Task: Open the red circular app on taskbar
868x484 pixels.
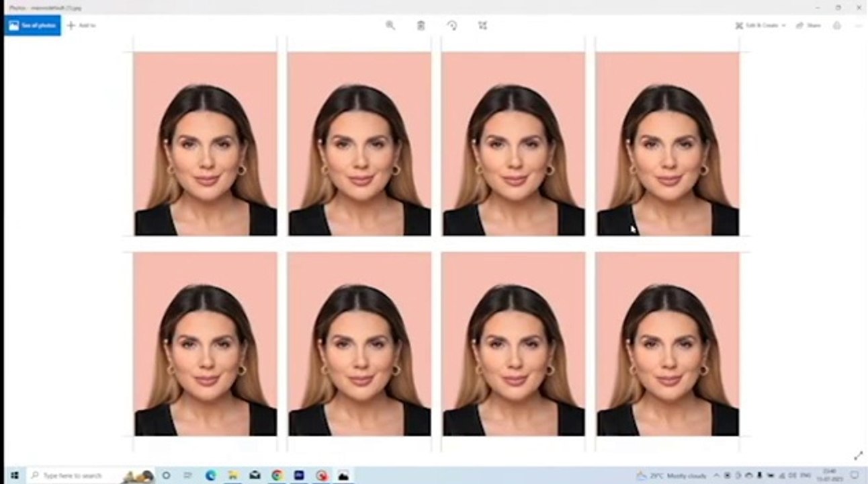Action: (x=321, y=475)
